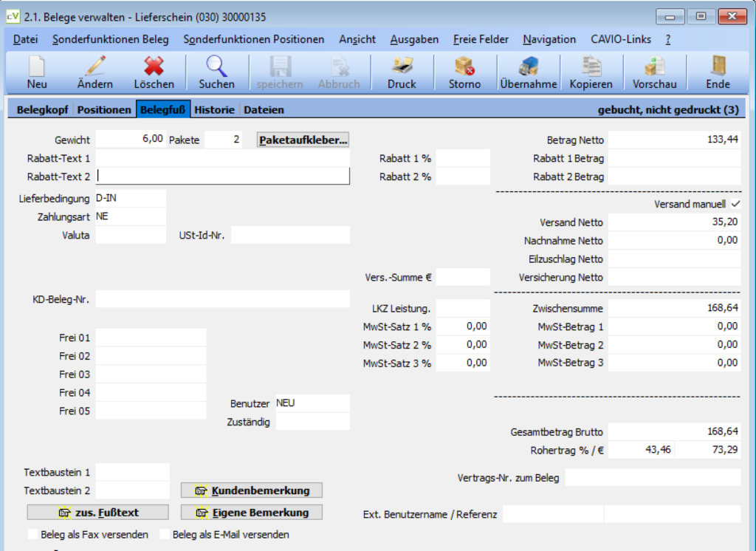Open the Suchen magnifier tool

[216, 66]
